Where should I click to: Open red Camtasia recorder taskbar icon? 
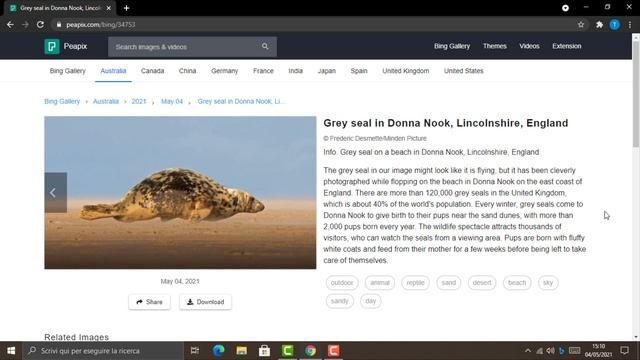(x=333, y=351)
